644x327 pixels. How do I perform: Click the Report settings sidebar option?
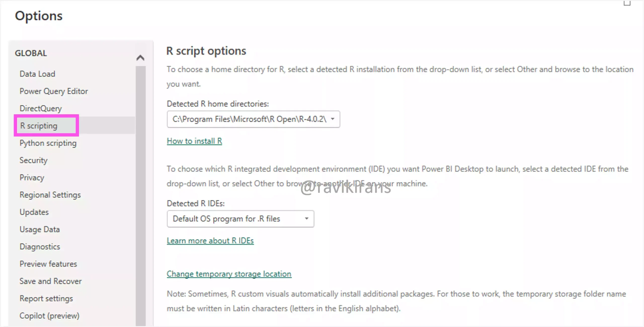click(x=46, y=298)
